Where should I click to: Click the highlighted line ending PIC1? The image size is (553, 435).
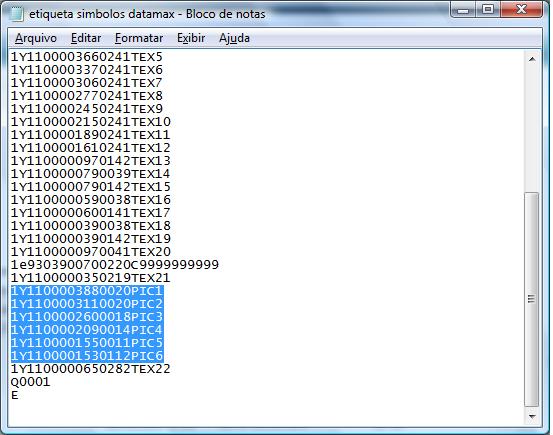coord(87,291)
